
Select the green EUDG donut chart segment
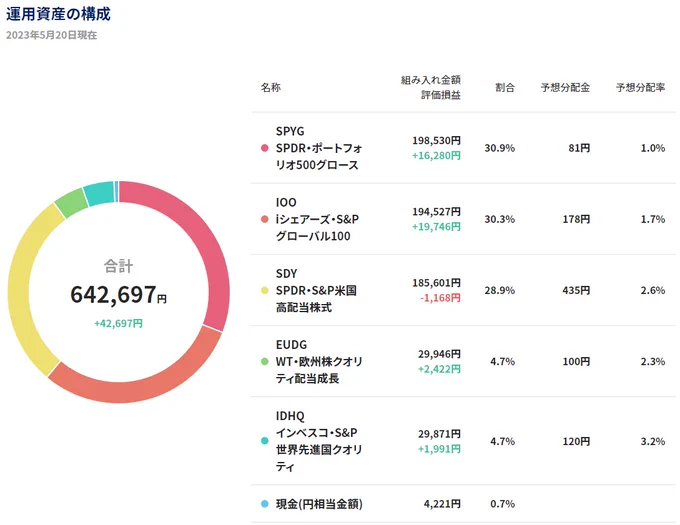click(70, 202)
